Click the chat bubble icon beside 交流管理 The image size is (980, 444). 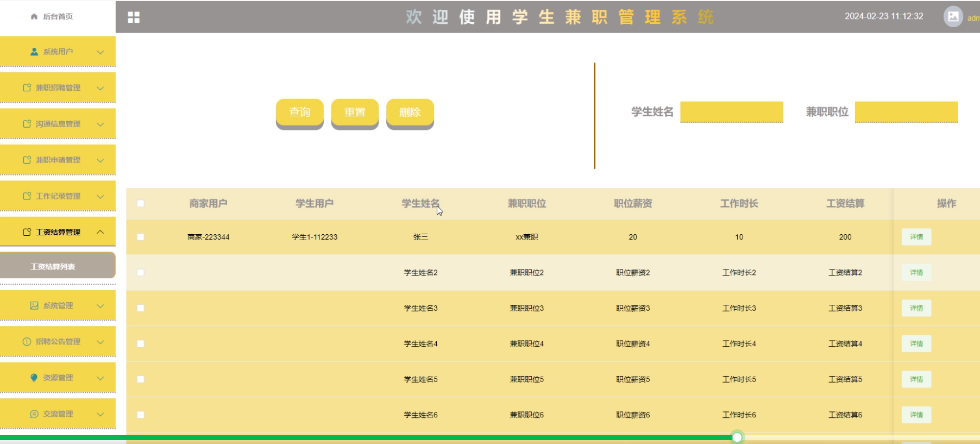[x=34, y=414]
